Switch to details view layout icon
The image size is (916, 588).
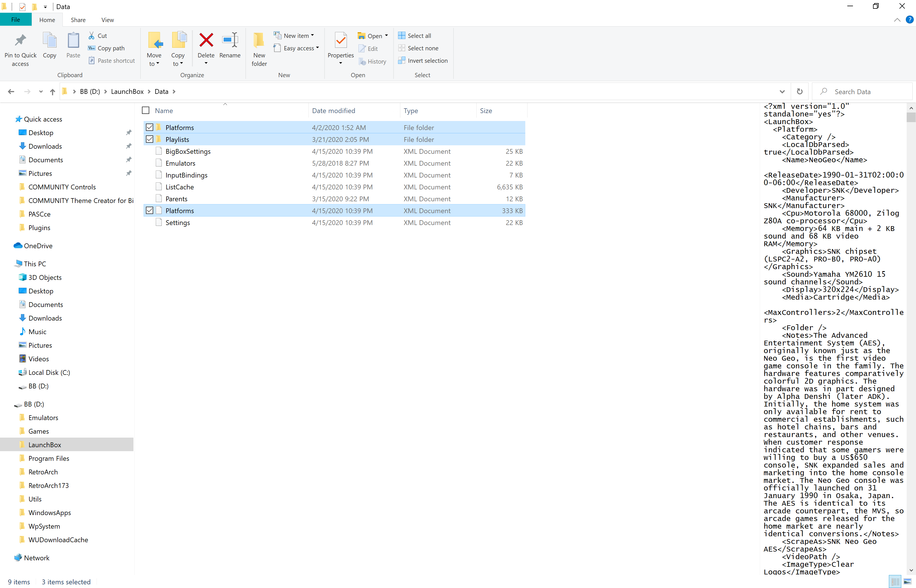895,581
